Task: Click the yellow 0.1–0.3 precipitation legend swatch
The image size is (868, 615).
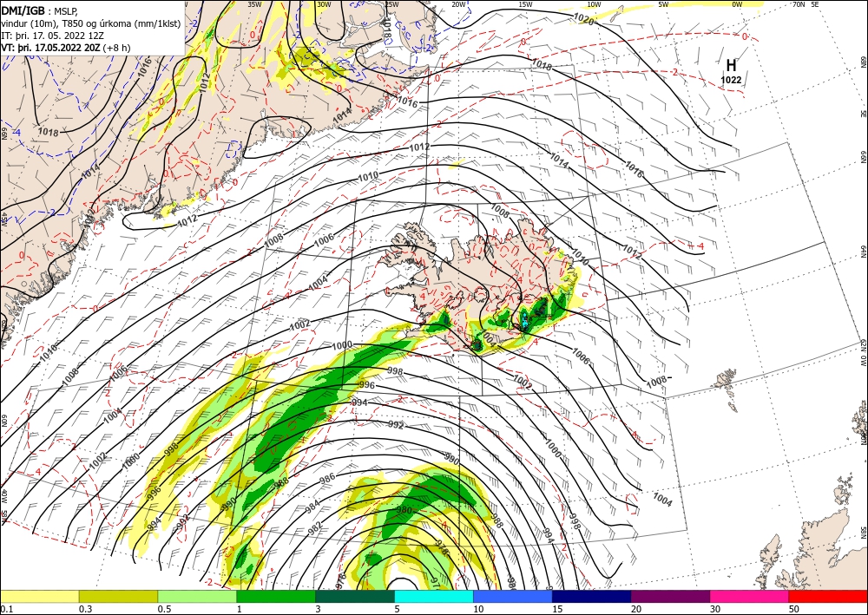Action: pyautogui.click(x=39, y=596)
